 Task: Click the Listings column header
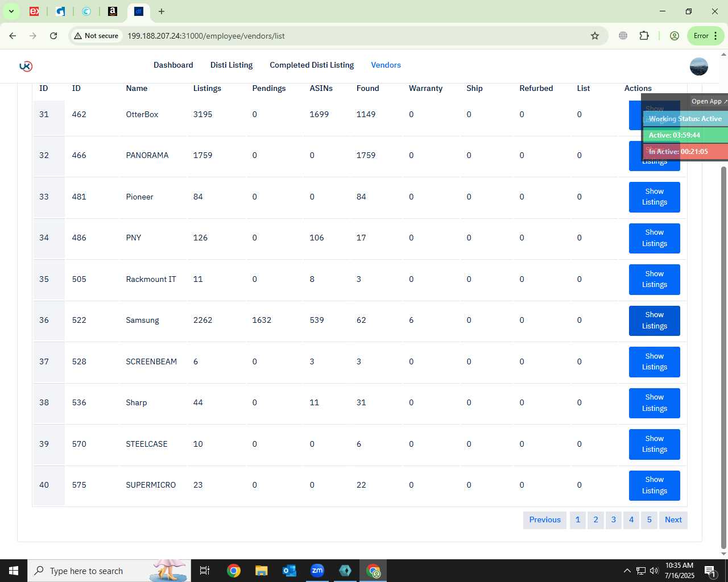207,88
